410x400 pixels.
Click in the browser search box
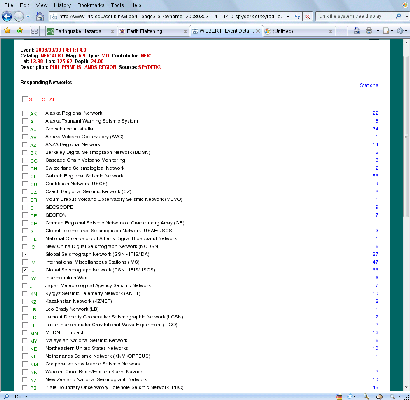tap(355, 16)
